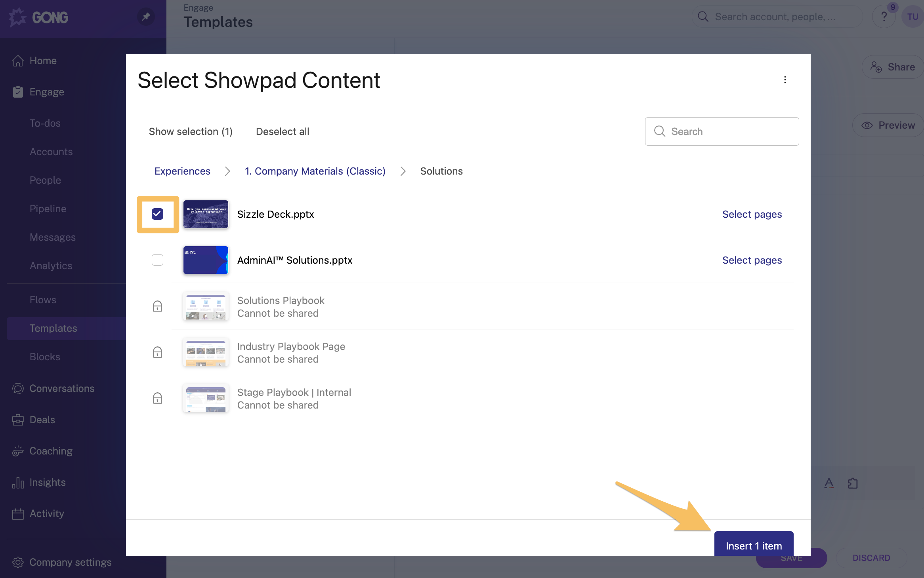Click the Solutions breadcrumb

coord(441,171)
